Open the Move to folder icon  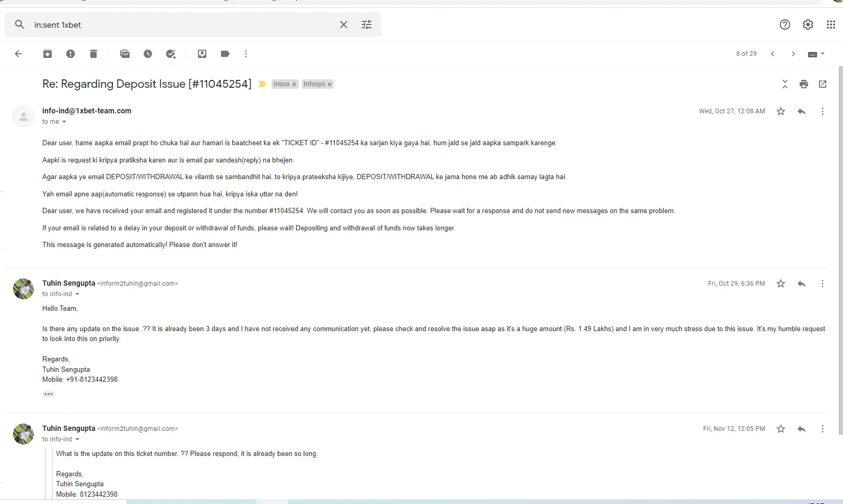[x=202, y=54]
